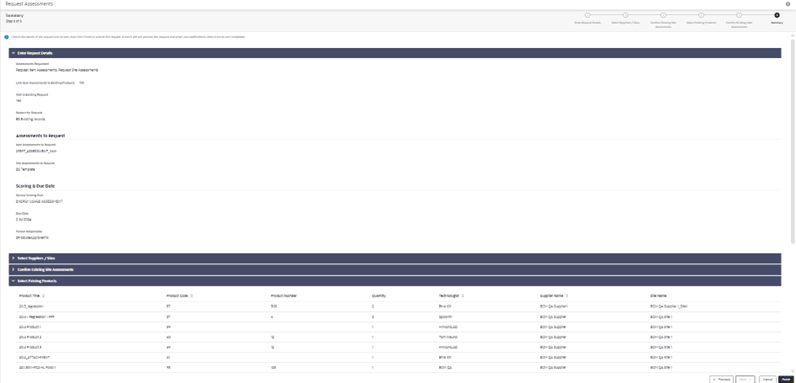Sort the table by Supplier Name
796x383 pixels.
click(x=567, y=296)
